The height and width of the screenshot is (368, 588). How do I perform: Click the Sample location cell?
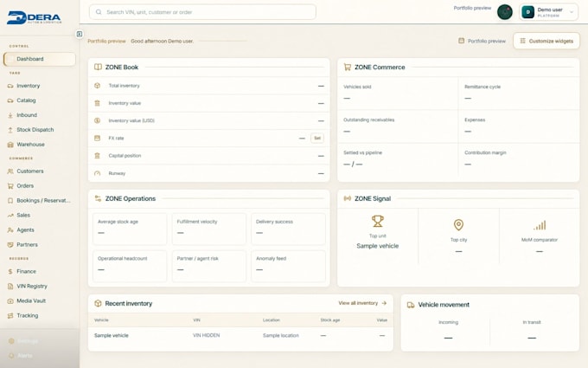281,335
